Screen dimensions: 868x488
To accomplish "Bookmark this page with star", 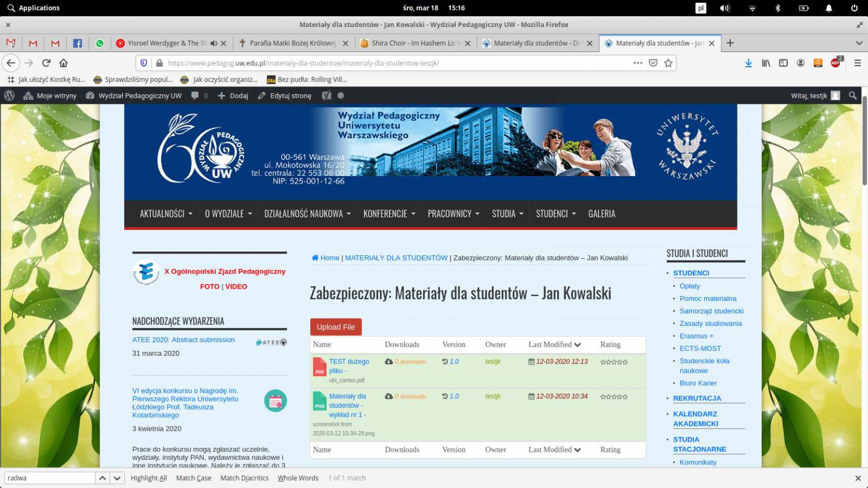I will 669,63.
